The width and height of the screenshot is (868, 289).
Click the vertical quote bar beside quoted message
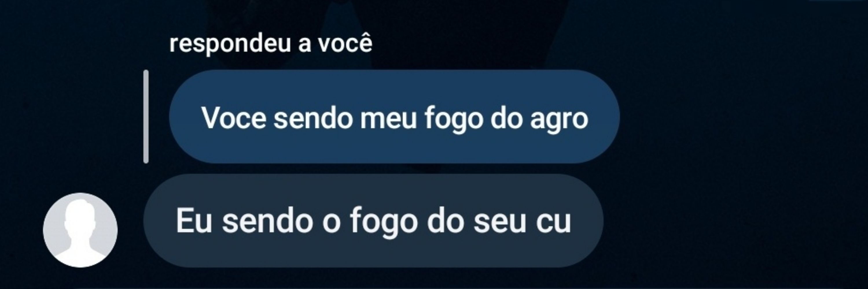(146, 116)
